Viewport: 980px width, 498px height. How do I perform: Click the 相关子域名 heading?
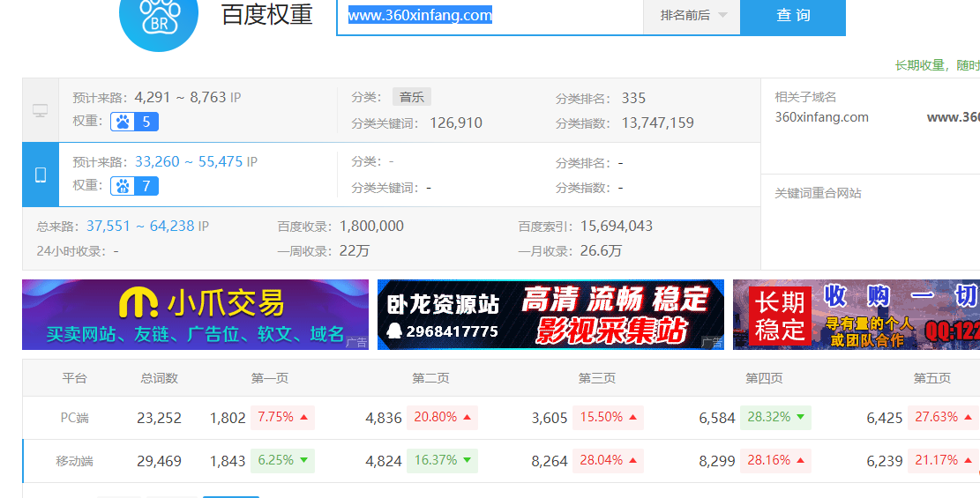[x=805, y=98]
